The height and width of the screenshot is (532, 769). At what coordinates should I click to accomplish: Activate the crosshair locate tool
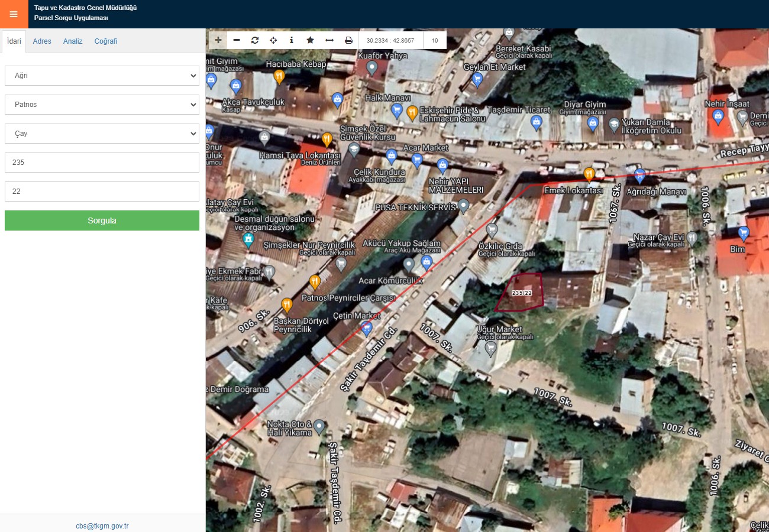273,40
